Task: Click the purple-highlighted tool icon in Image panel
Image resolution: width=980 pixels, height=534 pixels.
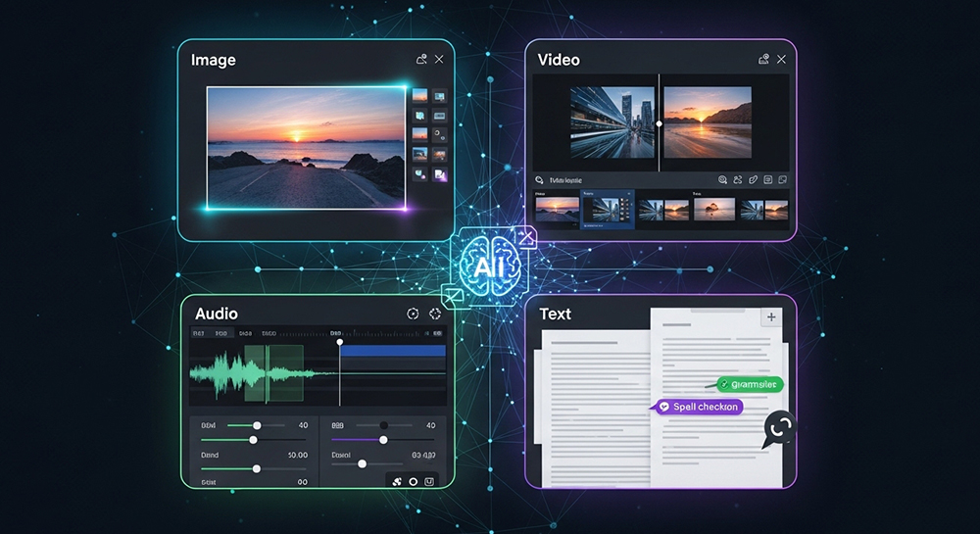Action: tap(439, 174)
